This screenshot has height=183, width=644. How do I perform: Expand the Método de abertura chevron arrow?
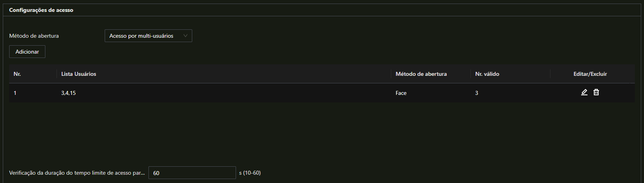(x=185, y=36)
